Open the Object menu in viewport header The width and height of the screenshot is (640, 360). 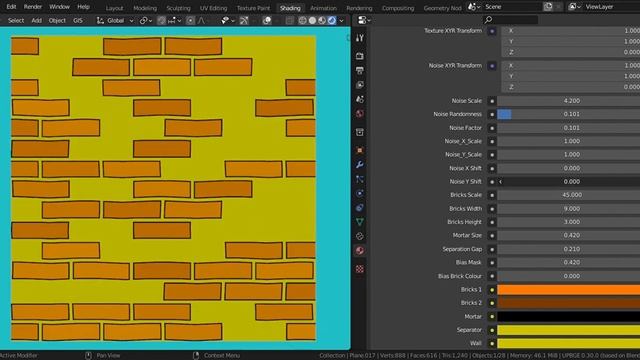(57, 20)
